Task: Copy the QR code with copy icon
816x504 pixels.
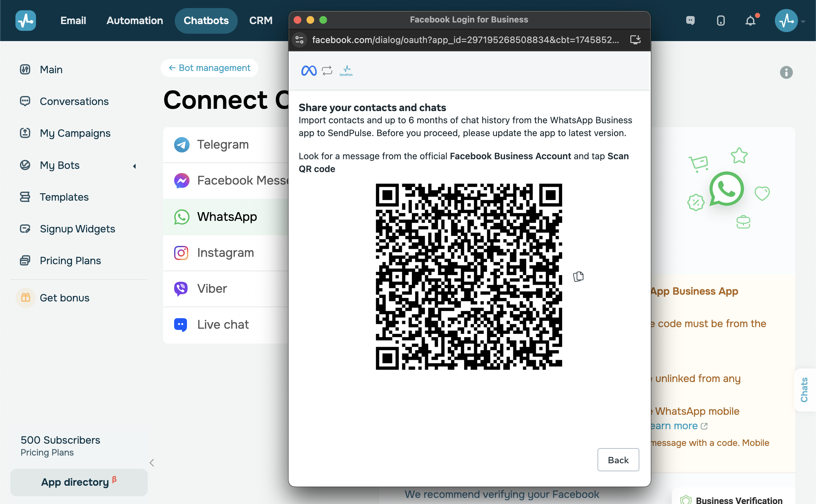Action: tap(578, 276)
